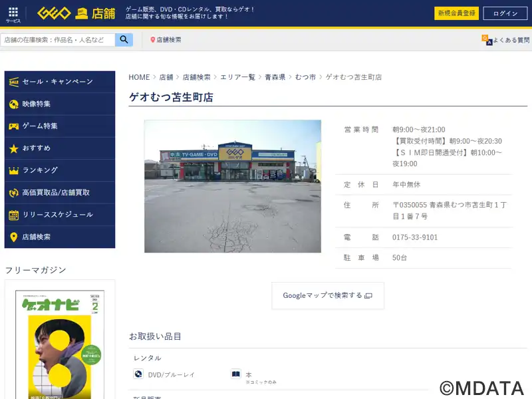Click 50台 parking value
The width and height of the screenshot is (532, 399).
pyautogui.click(x=400, y=258)
